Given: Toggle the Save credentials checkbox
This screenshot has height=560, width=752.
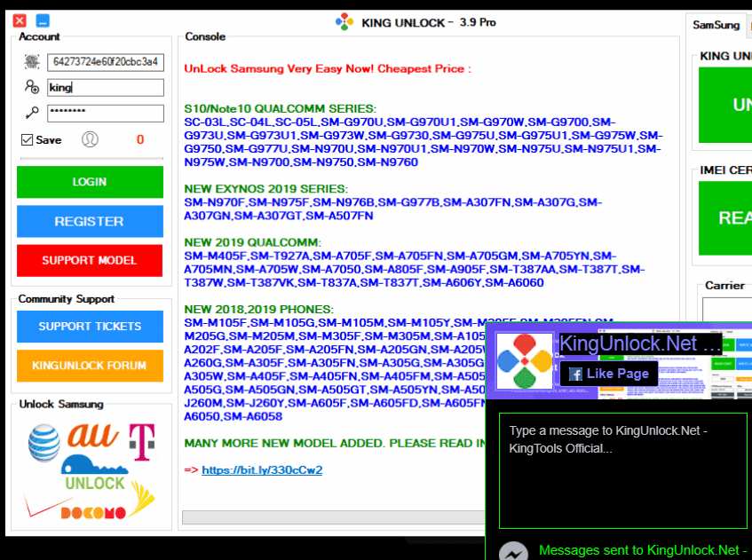Looking at the screenshot, I should 27,139.
